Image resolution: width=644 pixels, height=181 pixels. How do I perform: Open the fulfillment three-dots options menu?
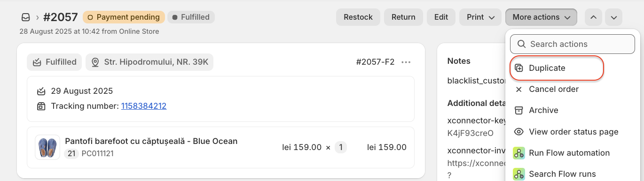[x=406, y=62]
